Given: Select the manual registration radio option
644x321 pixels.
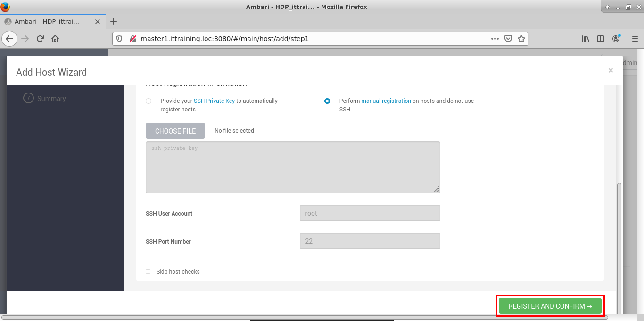Looking at the screenshot, I should (327, 101).
